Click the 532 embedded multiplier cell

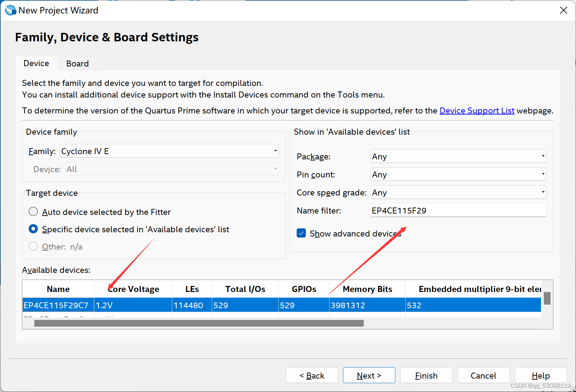pos(473,305)
